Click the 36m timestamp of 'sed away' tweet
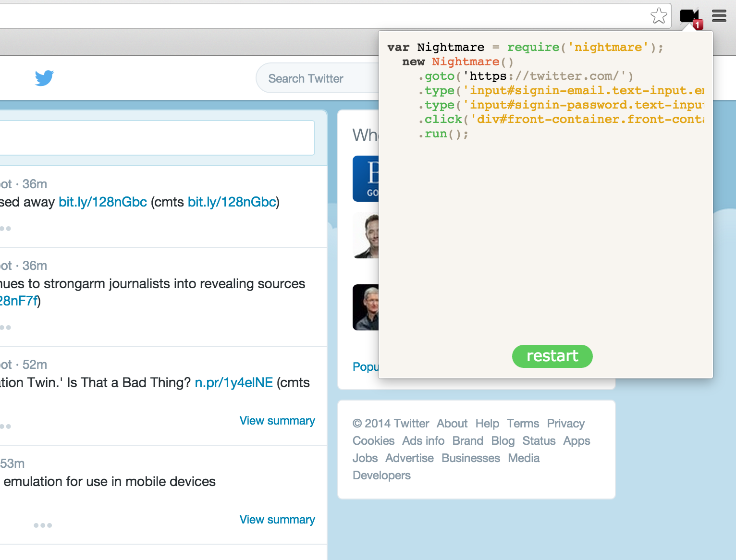 point(35,184)
